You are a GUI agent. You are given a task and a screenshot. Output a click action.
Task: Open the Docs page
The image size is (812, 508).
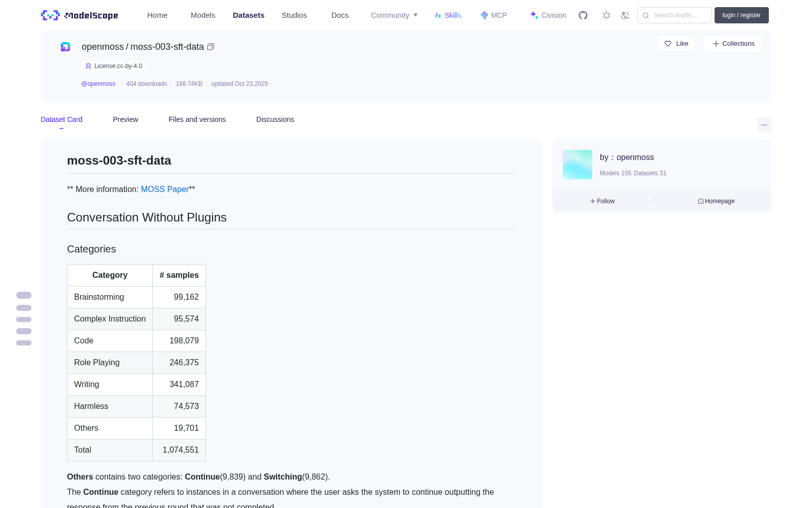[x=340, y=15]
